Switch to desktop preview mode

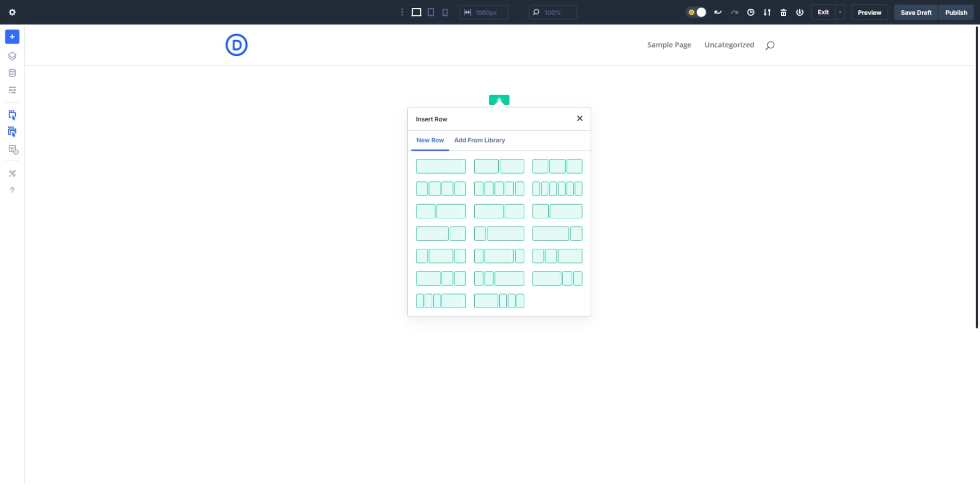point(417,12)
